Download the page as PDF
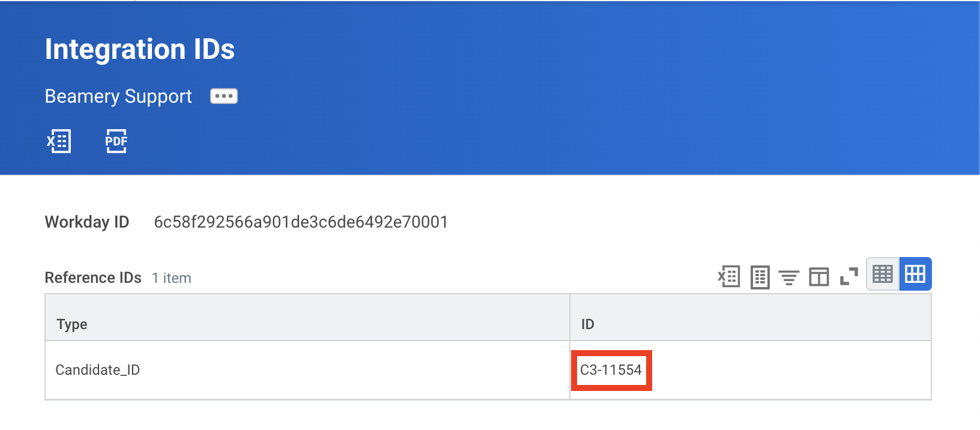This screenshot has height=430, width=980. click(x=116, y=142)
